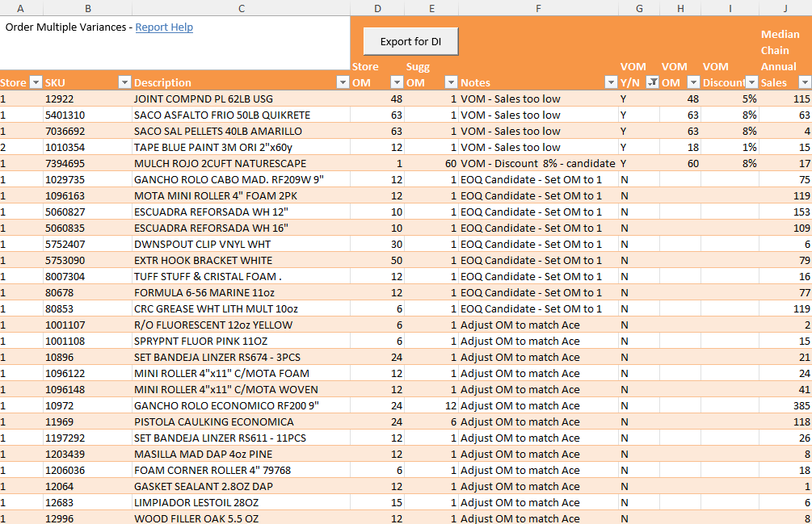This screenshot has width=812, height=524.
Task: Select Store OM value 50
Action: pyautogui.click(x=377, y=260)
